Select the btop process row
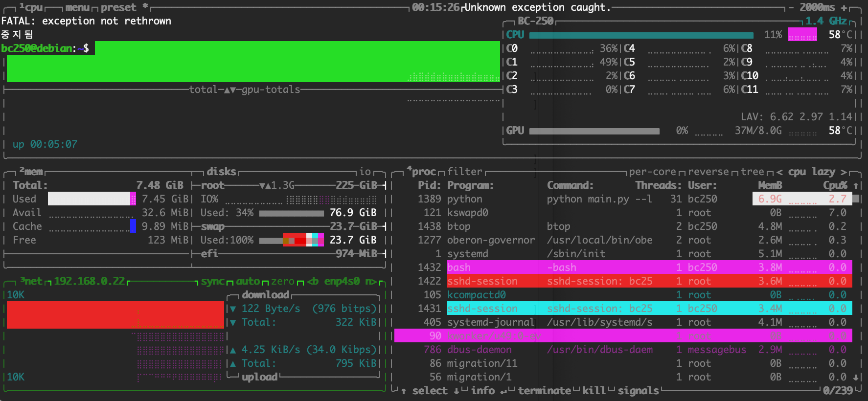Viewport: 868px width, 401px height. (x=623, y=226)
